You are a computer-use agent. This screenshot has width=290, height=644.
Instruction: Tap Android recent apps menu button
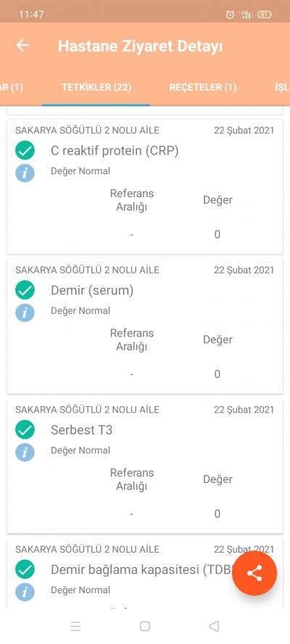point(75,627)
